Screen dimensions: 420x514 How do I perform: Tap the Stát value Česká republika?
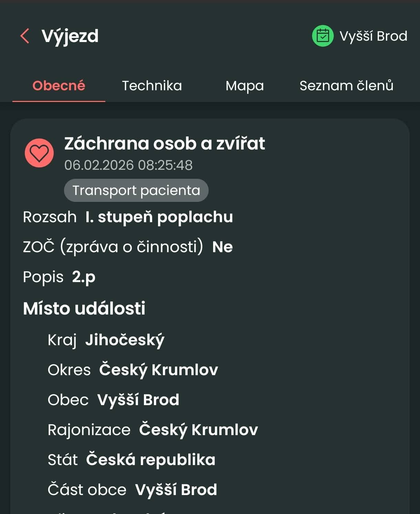(x=150, y=460)
